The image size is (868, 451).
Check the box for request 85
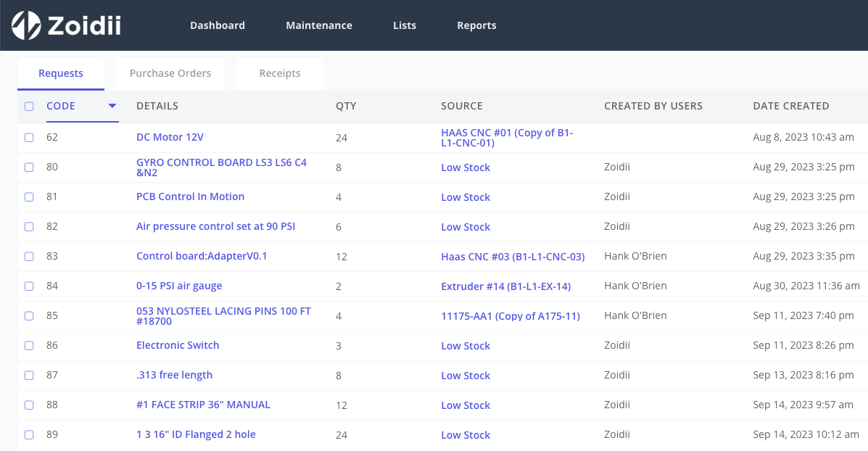click(x=29, y=316)
